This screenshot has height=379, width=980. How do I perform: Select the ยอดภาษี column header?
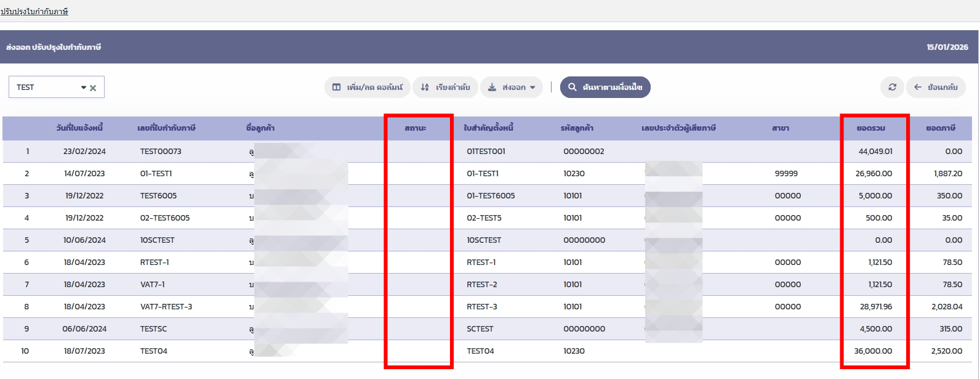click(941, 128)
